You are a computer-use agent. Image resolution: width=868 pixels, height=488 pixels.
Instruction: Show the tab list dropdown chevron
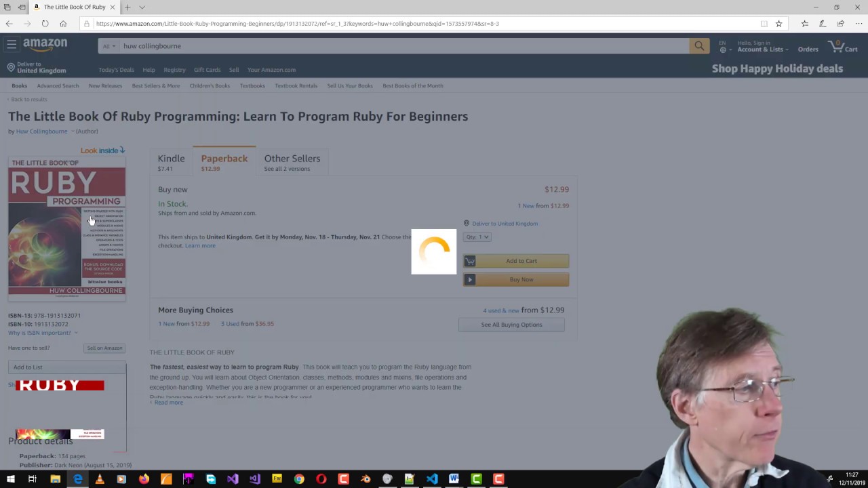point(142,7)
